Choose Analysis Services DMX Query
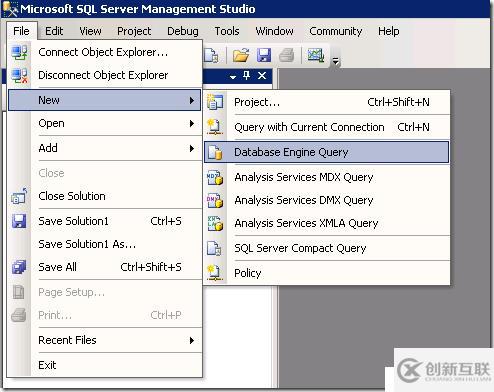The width and height of the screenshot is (494, 392). pyautogui.click(x=327, y=200)
